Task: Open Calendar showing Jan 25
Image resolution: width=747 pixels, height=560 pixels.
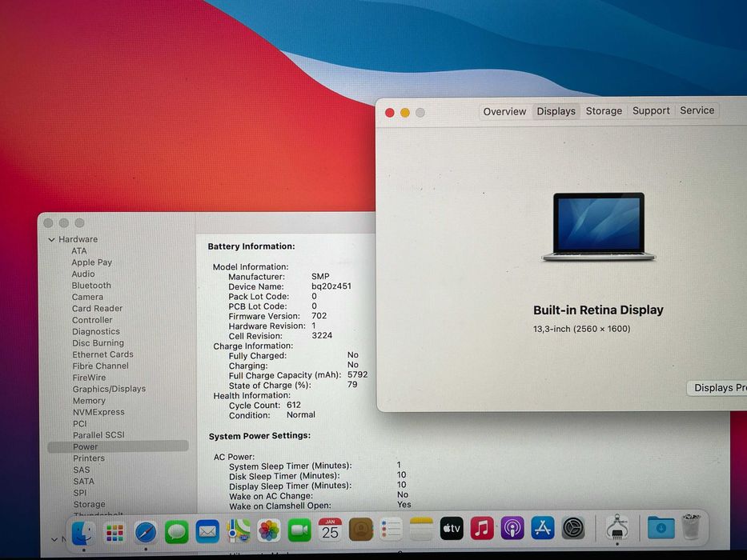Action: pos(330,530)
